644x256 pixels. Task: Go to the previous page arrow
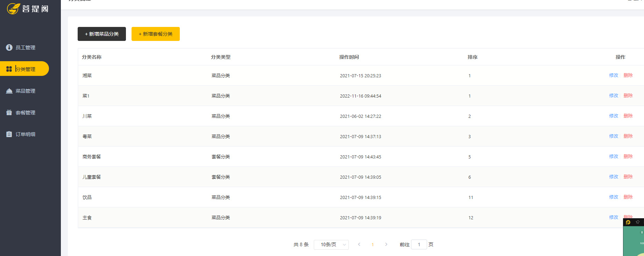pos(359,244)
